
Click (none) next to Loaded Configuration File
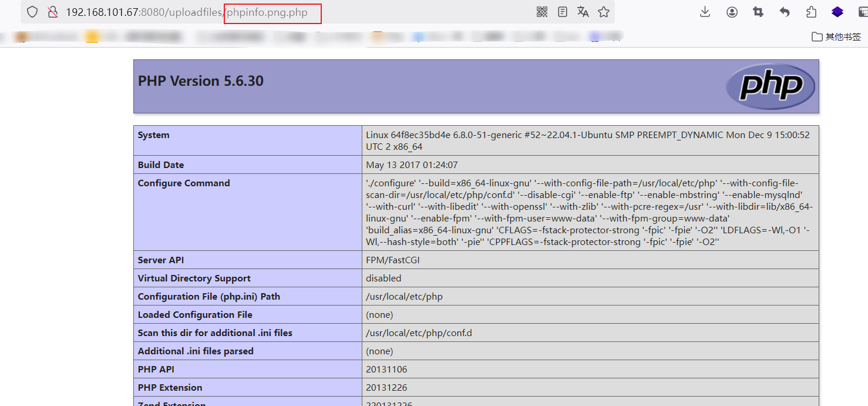tap(379, 315)
